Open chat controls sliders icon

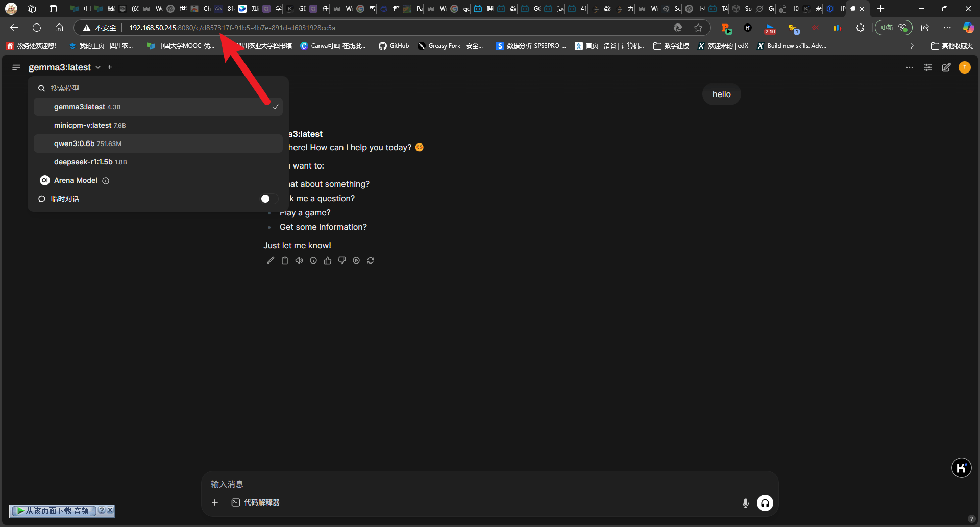pos(928,67)
